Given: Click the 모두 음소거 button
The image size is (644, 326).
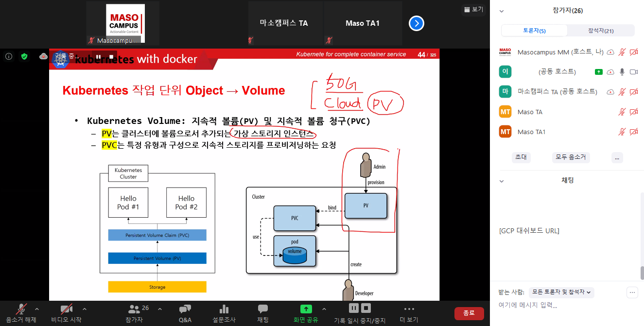Looking at the screenshot, I should click(x=571, y=157).
